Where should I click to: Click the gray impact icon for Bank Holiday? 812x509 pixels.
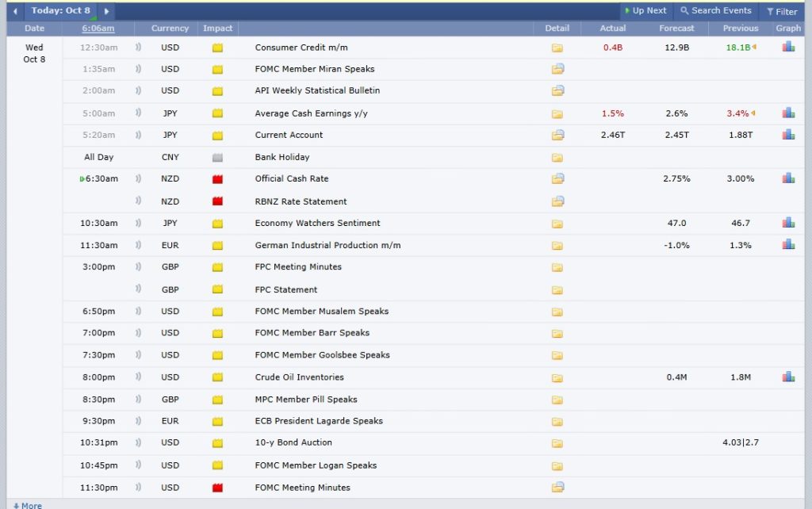(217, 157)
